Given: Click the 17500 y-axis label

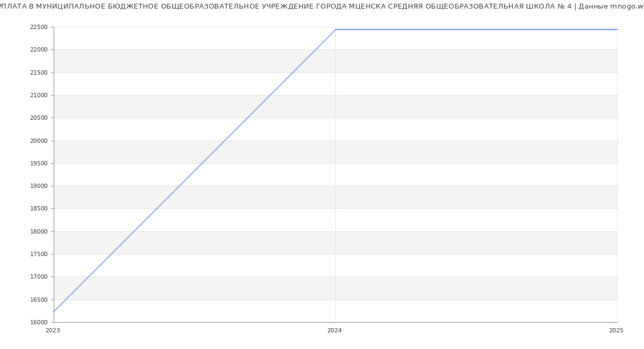Looking at the screenshot, I should point(40,255).
